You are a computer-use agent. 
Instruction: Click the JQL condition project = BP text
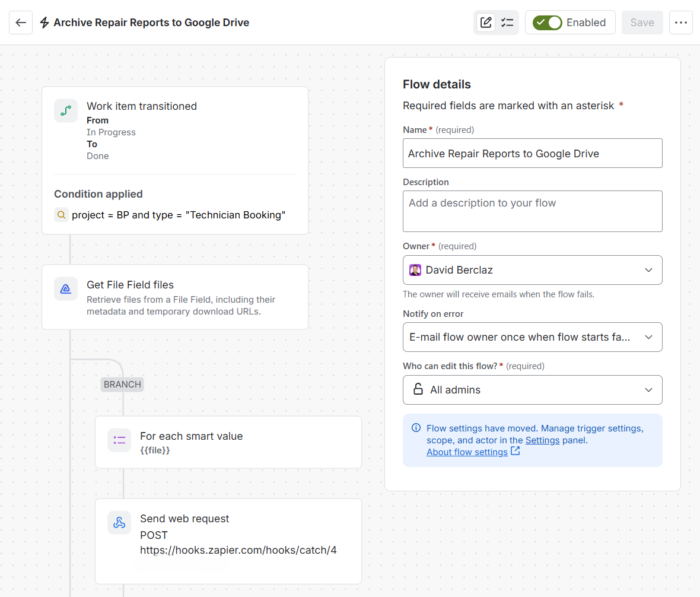[x=179, y=215]
